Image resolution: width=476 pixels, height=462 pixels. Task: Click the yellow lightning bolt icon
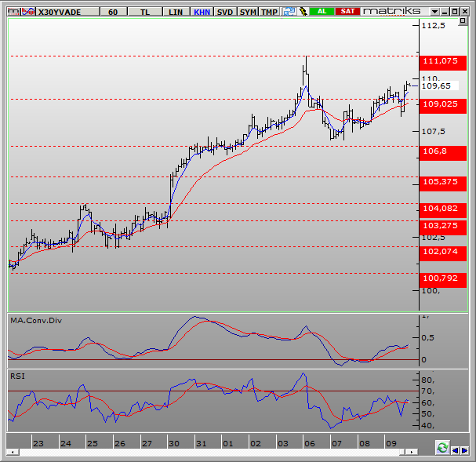tap(303, 12)
